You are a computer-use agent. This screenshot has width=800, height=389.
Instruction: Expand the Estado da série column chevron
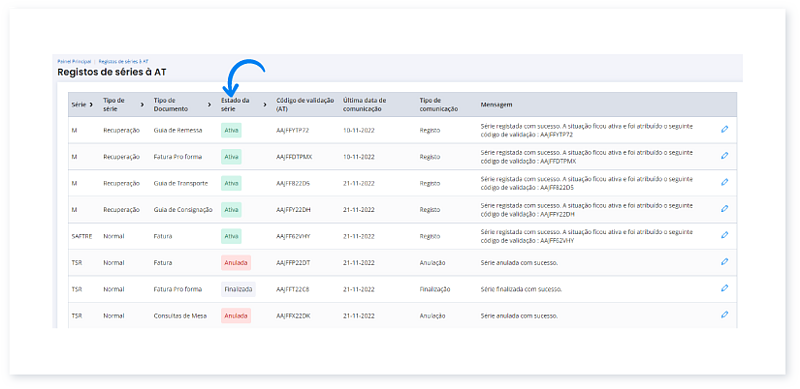[x=265, y=105]
